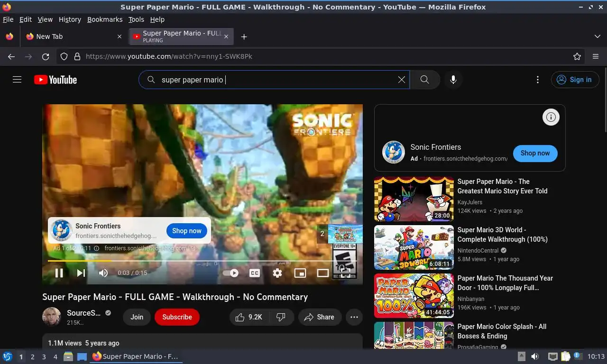
Task: Like the video with the thumbs up
Action: (x=249, y=317)
